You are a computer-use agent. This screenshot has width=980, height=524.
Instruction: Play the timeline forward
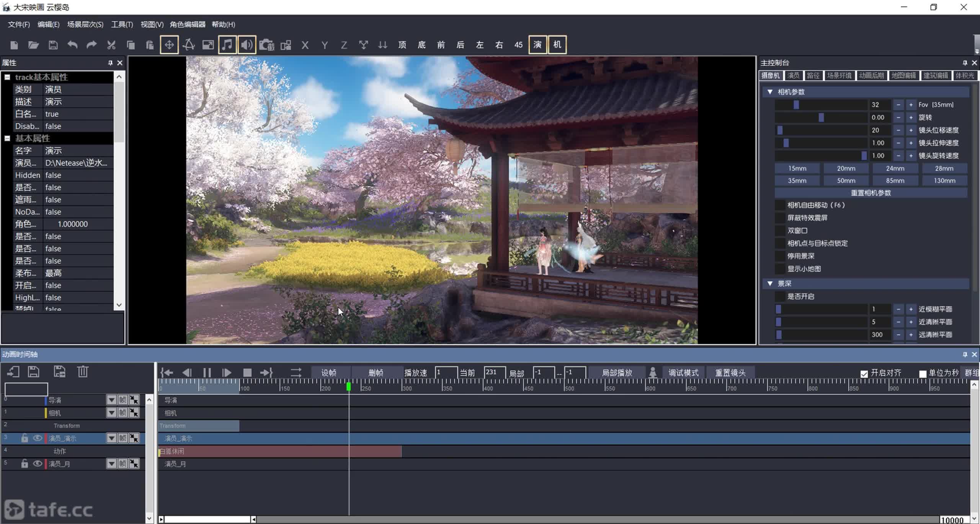pos(227,373)
